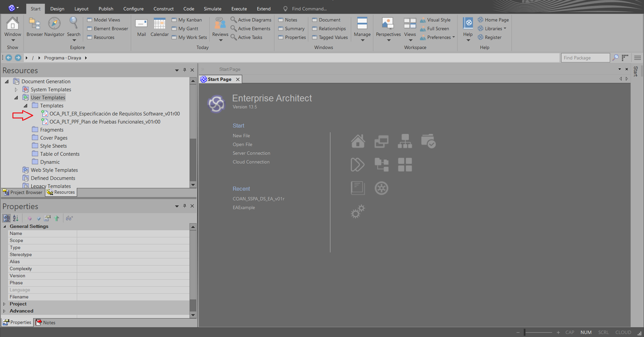The width and height of the screenshot is (644, 337).
Task: Open the Navigator compass icon
Action: [54, 27]
